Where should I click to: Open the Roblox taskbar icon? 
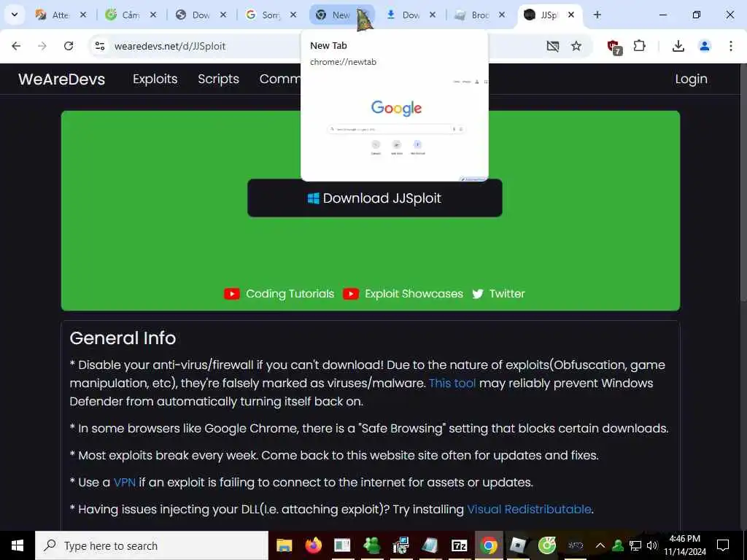tap(517, 545)
